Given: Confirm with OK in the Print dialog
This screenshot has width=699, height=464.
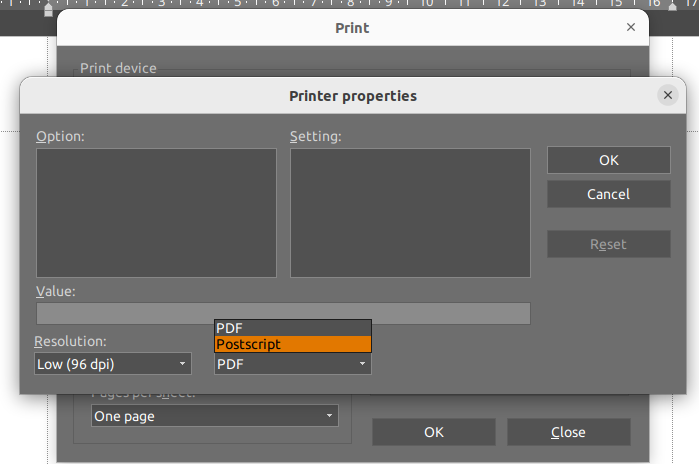Looking at the screenshot, I should click(x=433, y=432).
